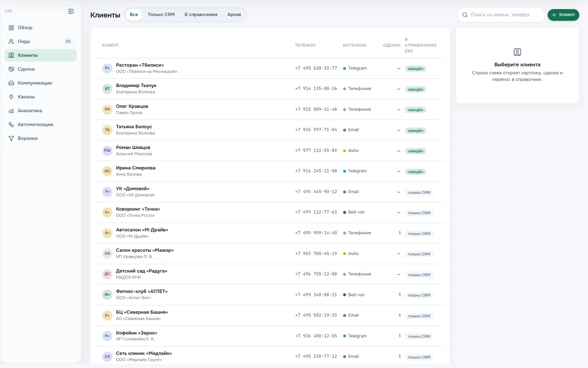Select client Олег Кравцов
The image size is (588, 368).
click(270, 110)
